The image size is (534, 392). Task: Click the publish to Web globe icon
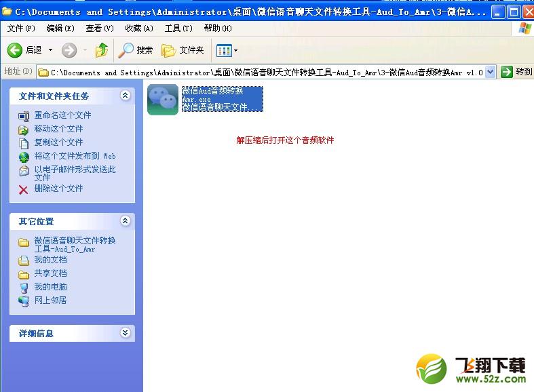point(24,157)
